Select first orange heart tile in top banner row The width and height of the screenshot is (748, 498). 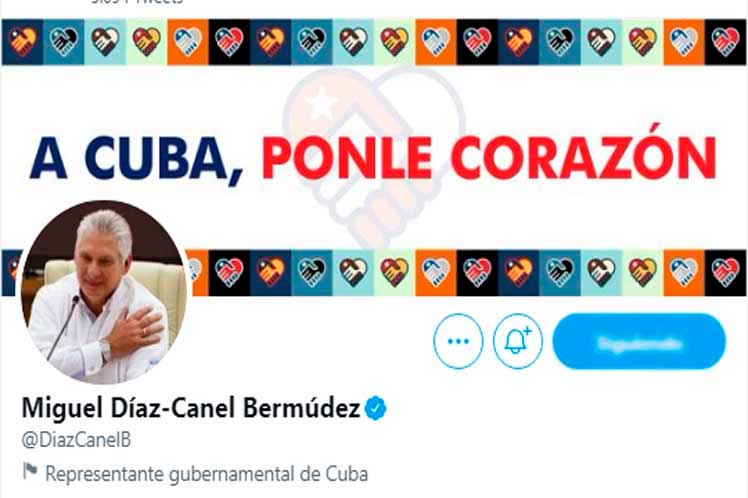tap(188, 42)
